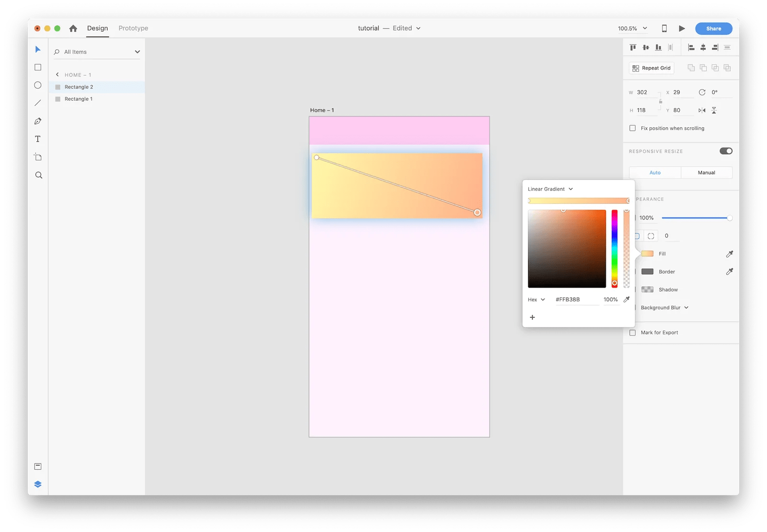The height and width of the screenshot is (532, 767).
Task: Flip the selection vertically
Action: (714, 110)
